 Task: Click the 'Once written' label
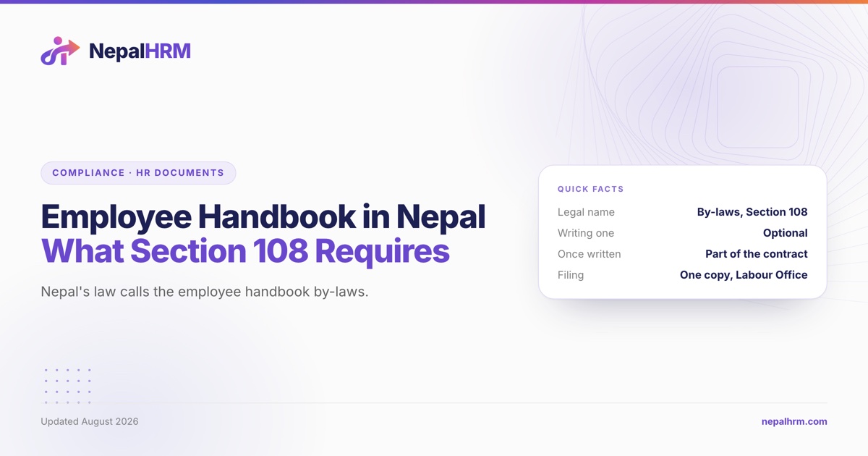[590, 254]
